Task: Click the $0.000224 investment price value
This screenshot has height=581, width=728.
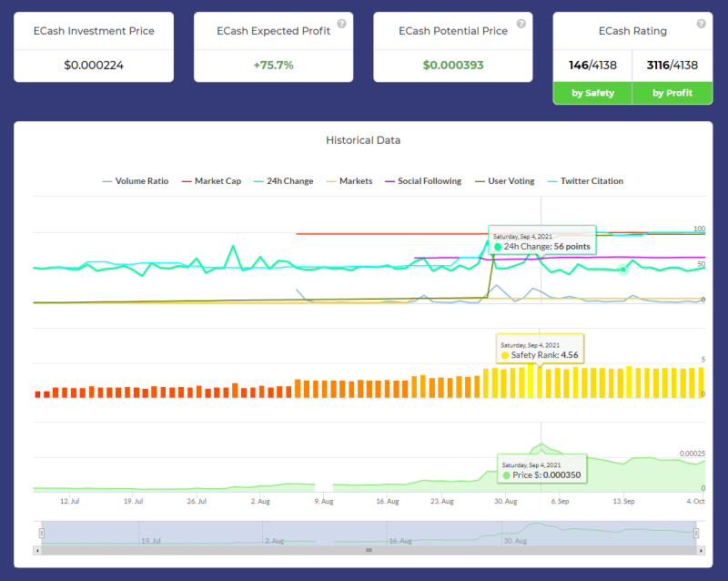Action: (x=94, y=65)
